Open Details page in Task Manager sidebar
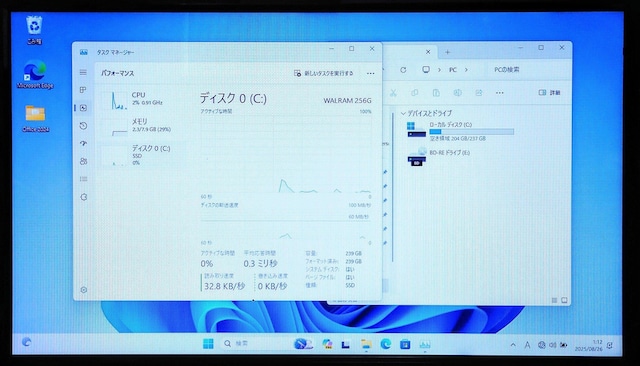640x366 pixels. click(83, 179)
